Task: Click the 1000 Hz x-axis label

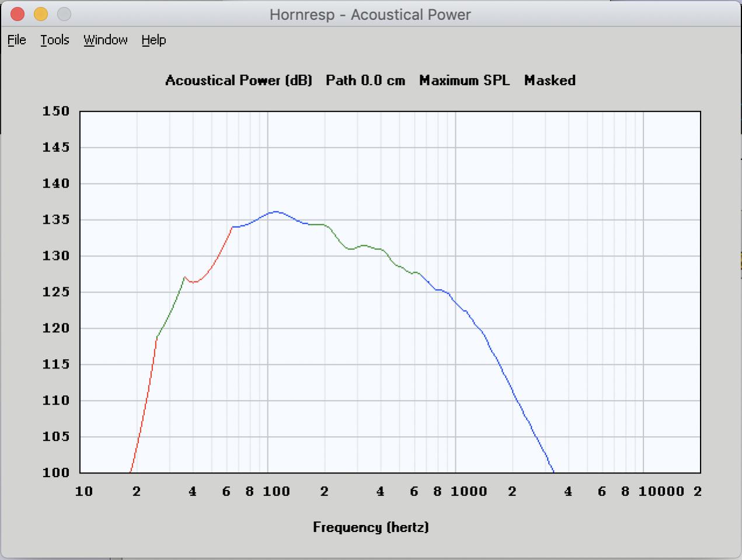Action: pyautogui.click(x=469, y=491)
